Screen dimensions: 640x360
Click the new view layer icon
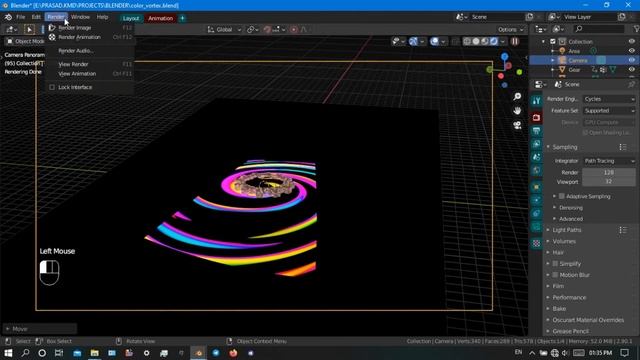622,17
